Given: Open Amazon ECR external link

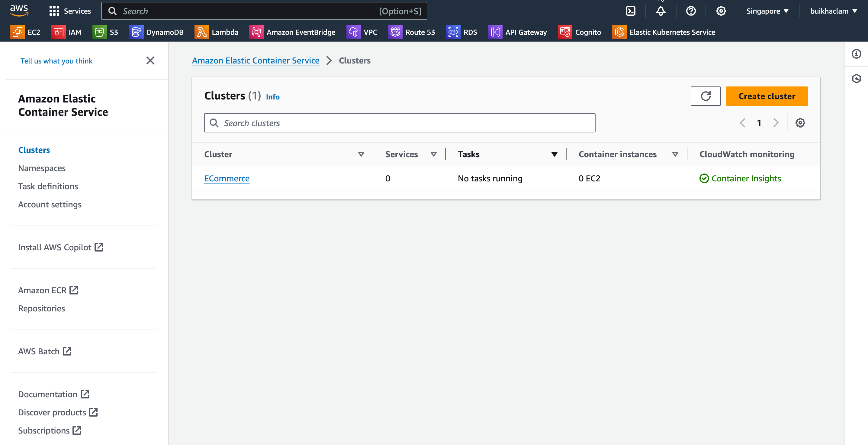Looking at the screenshot, I should [x=48, y=291].
